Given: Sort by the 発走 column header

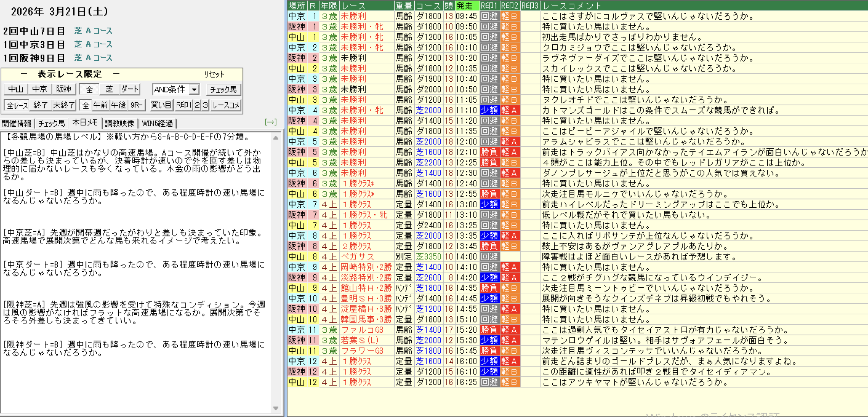Looking at the screenshot, I should point(467,5).
